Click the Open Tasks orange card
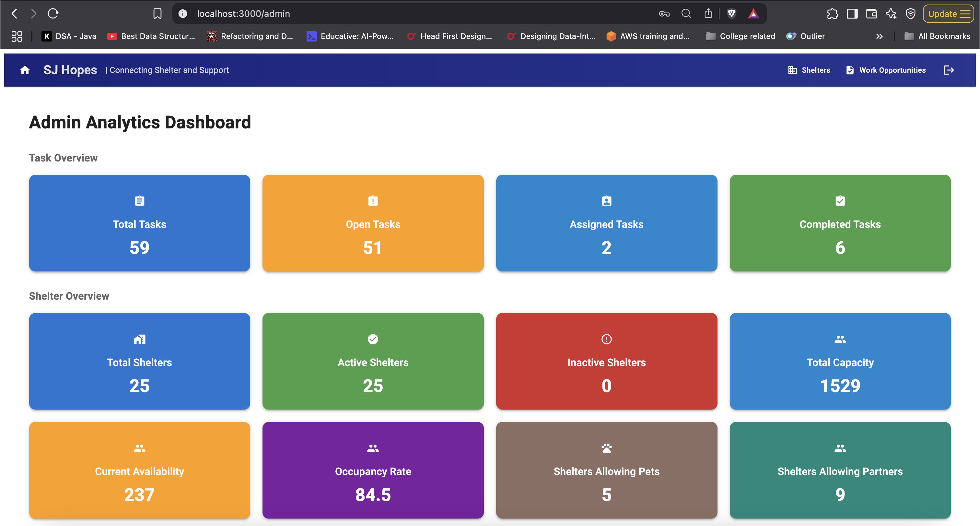 click(373, 223)
